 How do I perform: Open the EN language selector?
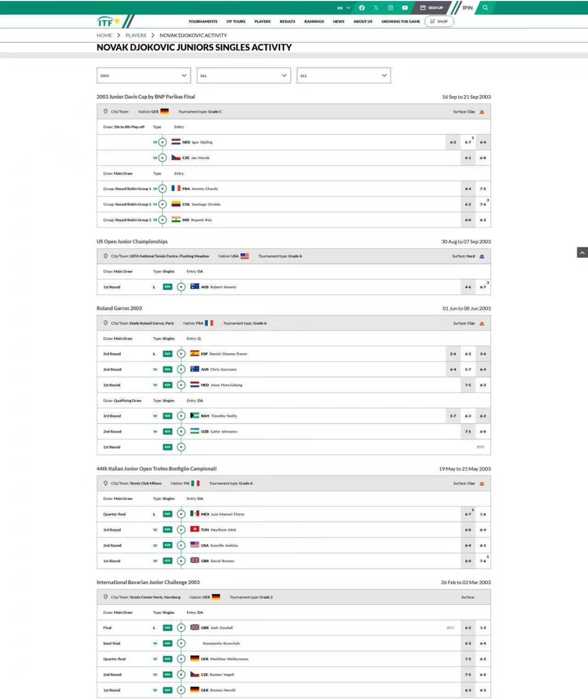pos(344,8)
